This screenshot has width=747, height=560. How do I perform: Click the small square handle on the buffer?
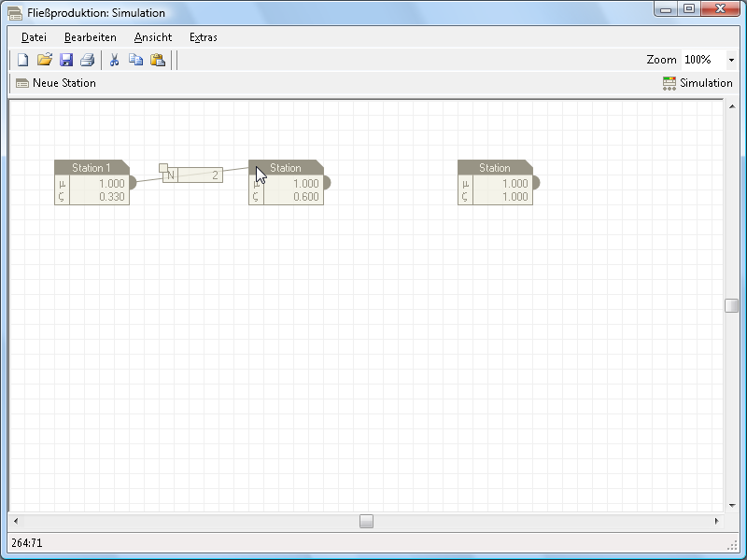(163, 169)
